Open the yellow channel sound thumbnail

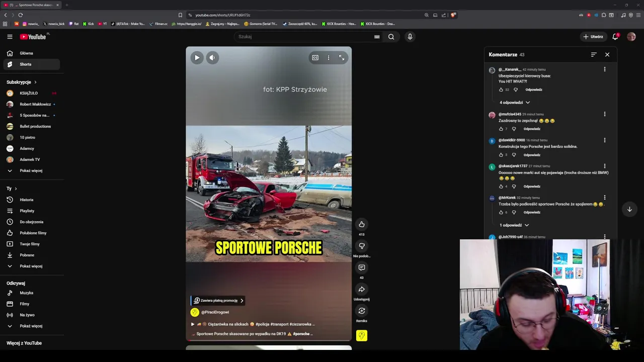pyautogui.click(x=361, y=335)
